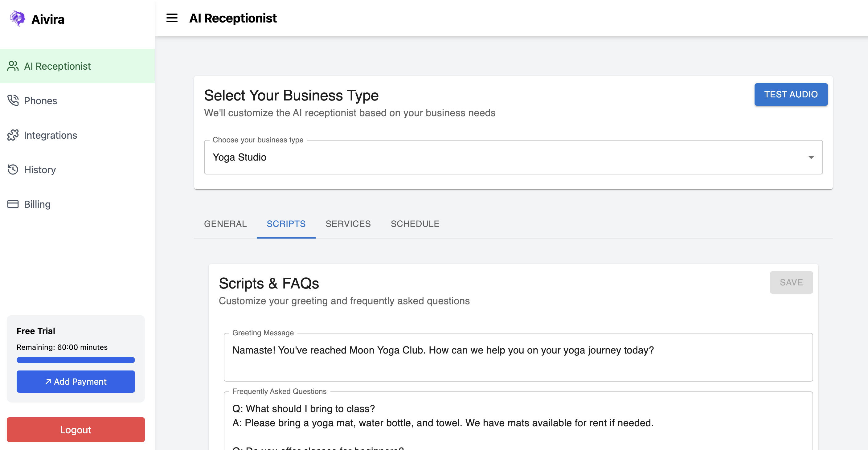The width and height of the screenshot is (868, 450).
Task: Toggle the hamburger menu icon
Action: coord(172,18)
